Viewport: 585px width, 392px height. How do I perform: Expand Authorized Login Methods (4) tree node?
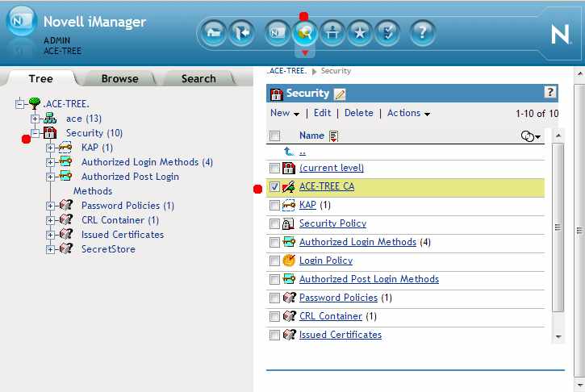tap(50, 162)
